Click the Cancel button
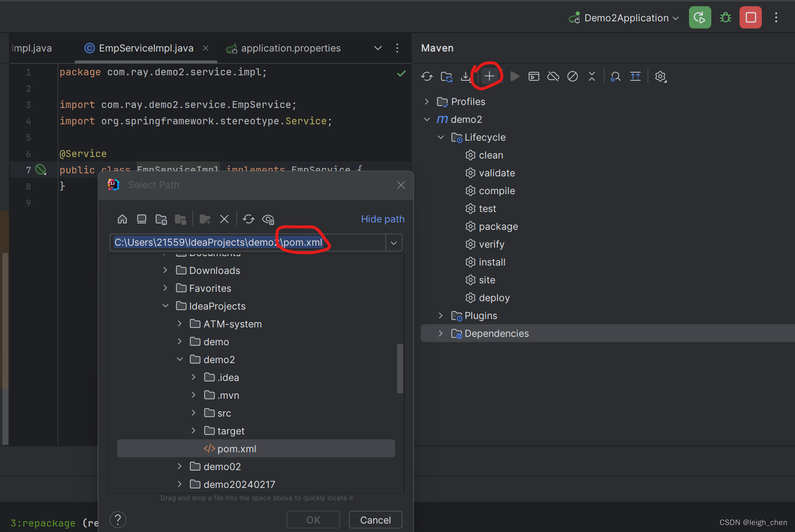 point(375,520)
